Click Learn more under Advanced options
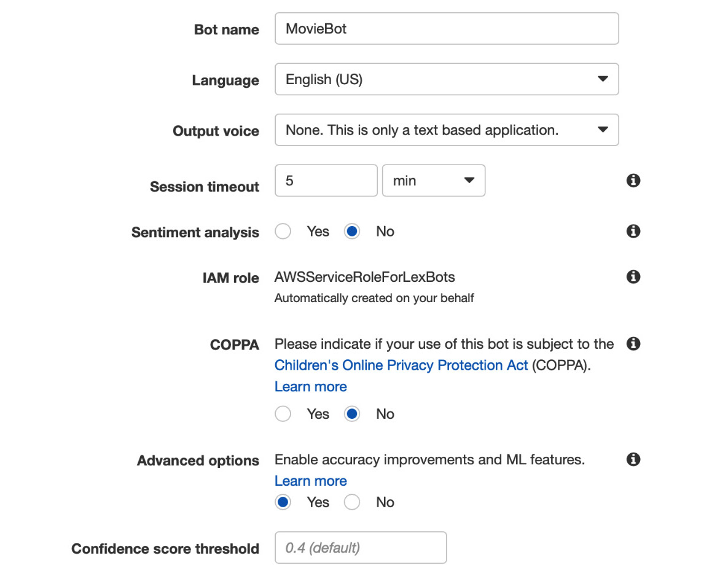 tap(311, 481)
